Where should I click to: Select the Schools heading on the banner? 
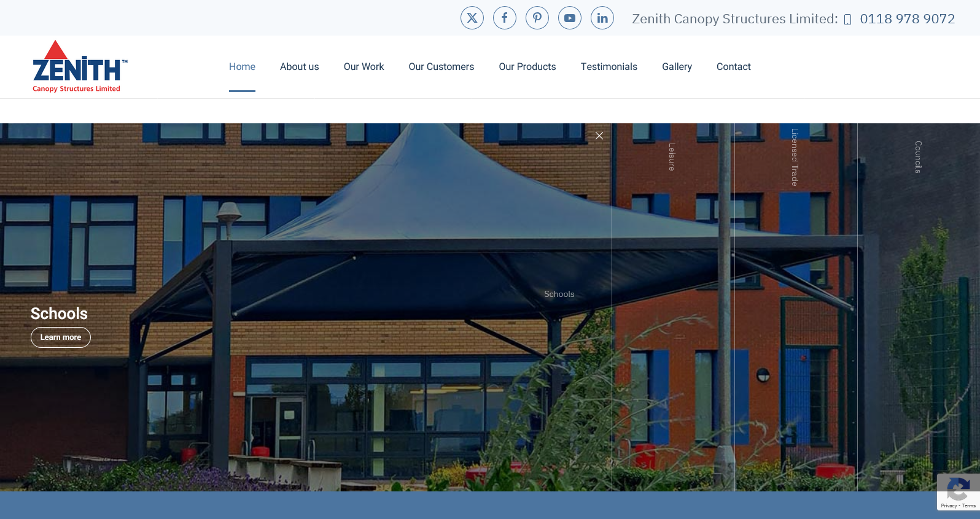59,313
